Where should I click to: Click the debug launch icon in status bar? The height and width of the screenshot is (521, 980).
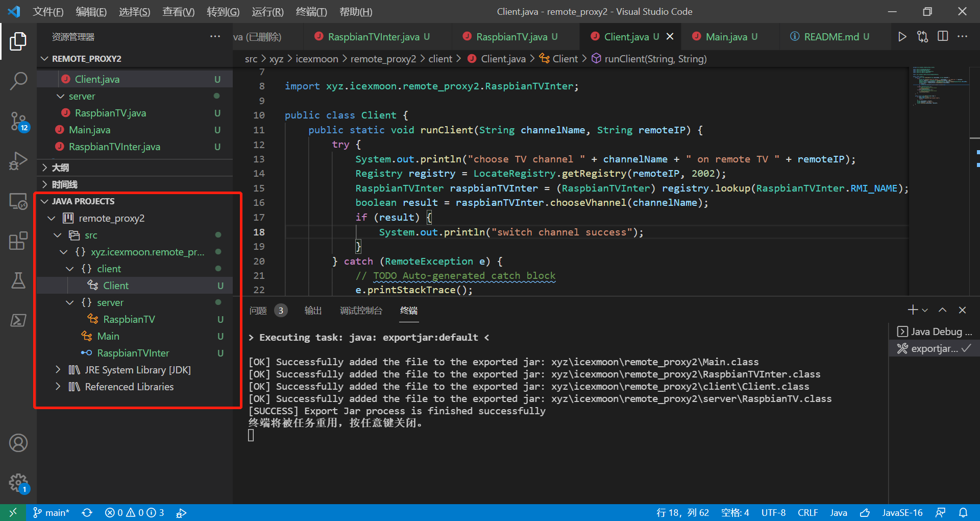tap(181, 512)
